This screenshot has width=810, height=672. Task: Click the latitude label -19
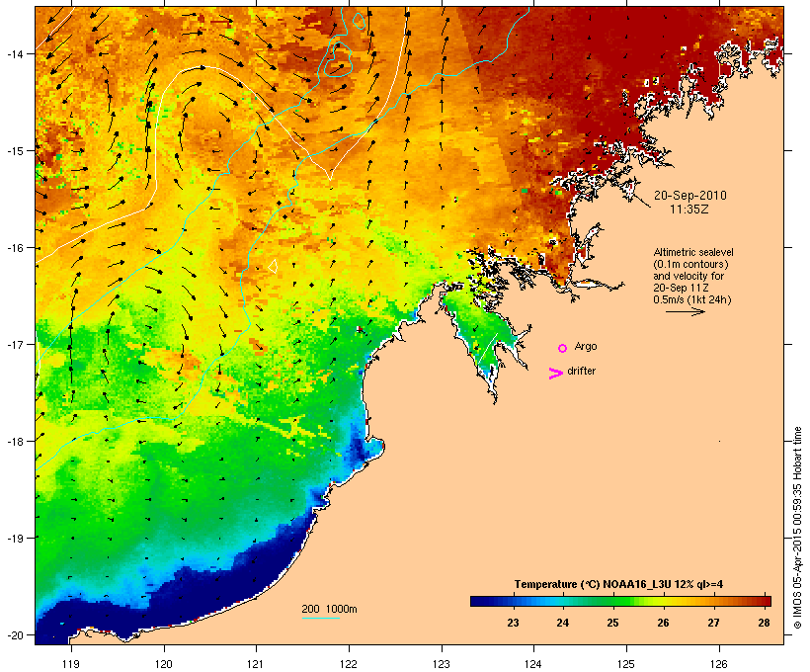[15, 539]
